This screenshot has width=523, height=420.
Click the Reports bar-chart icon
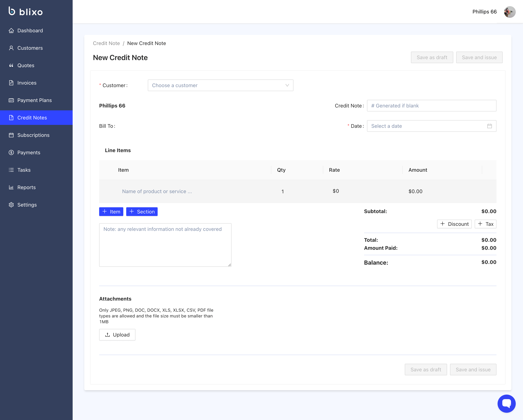11,187
